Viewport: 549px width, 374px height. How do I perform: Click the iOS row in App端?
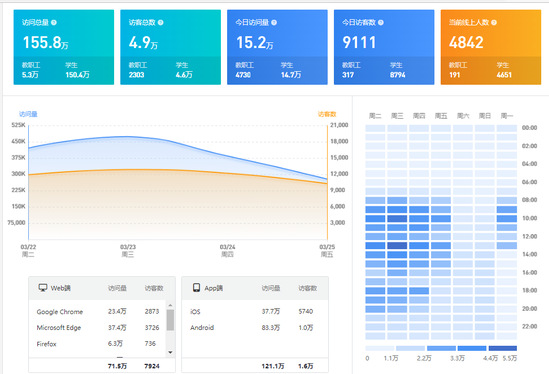255,311
